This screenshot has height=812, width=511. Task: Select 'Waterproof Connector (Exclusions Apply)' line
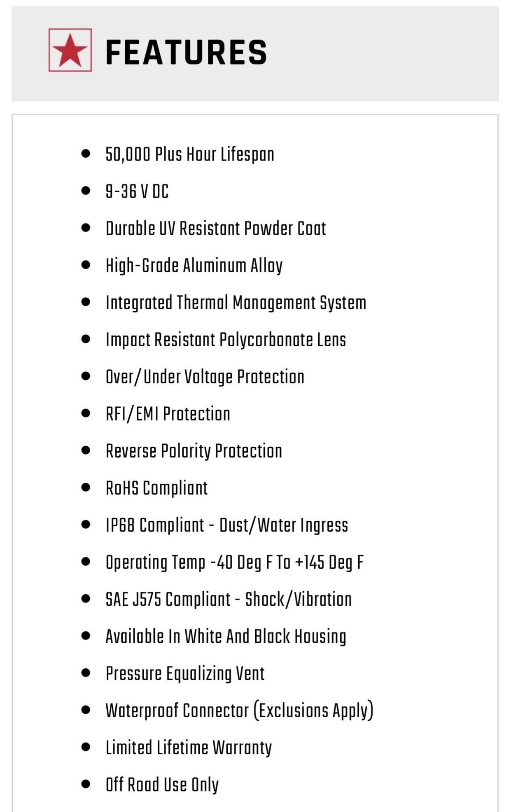coord(239,711)
